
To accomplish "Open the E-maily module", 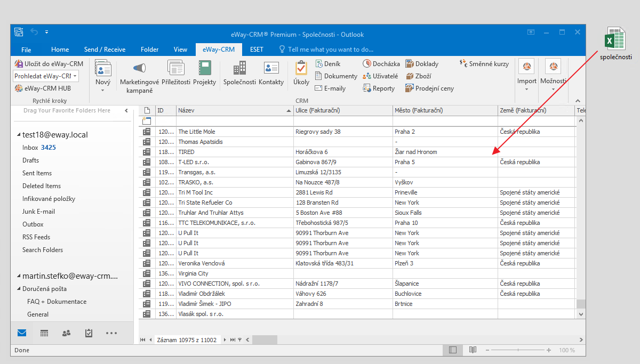I will click(x=330, y=88).
